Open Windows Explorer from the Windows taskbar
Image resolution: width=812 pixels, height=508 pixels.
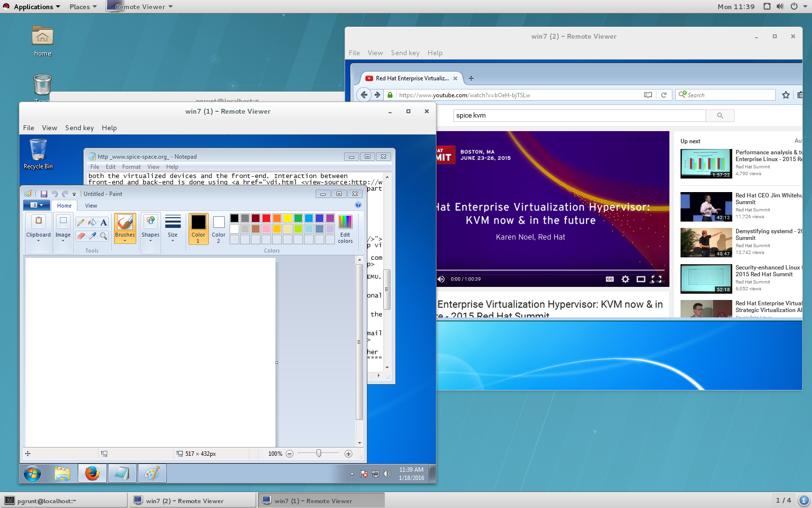62,474
